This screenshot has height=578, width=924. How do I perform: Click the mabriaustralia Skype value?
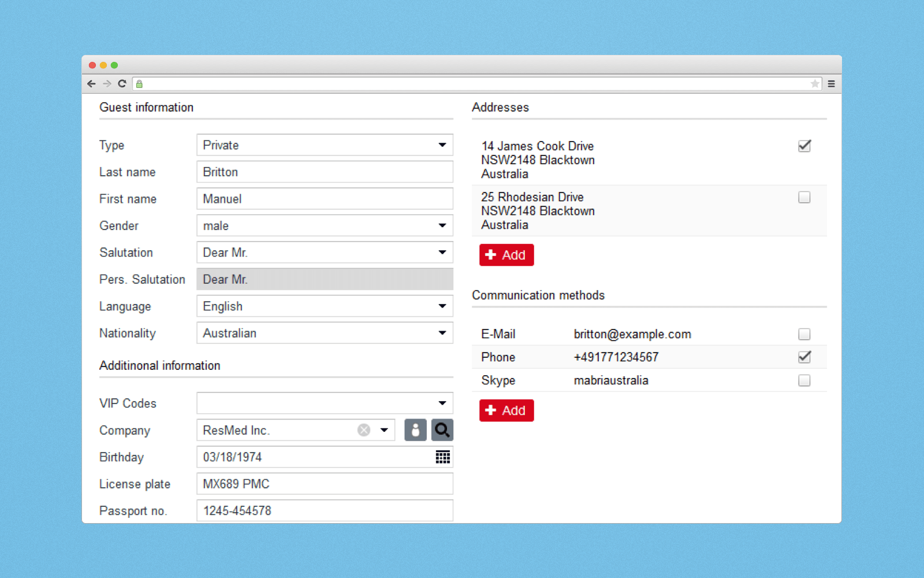tap(611, 380)
